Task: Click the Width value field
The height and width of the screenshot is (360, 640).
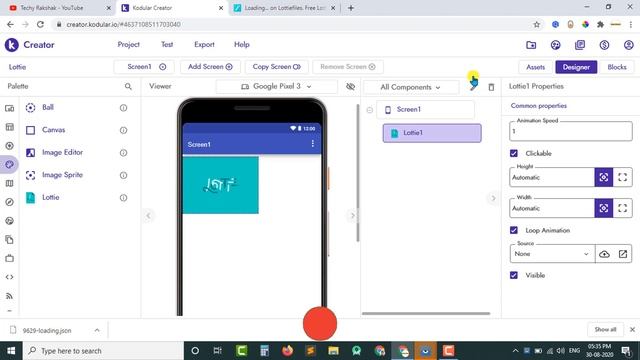Action: click(x=552, y=208)
